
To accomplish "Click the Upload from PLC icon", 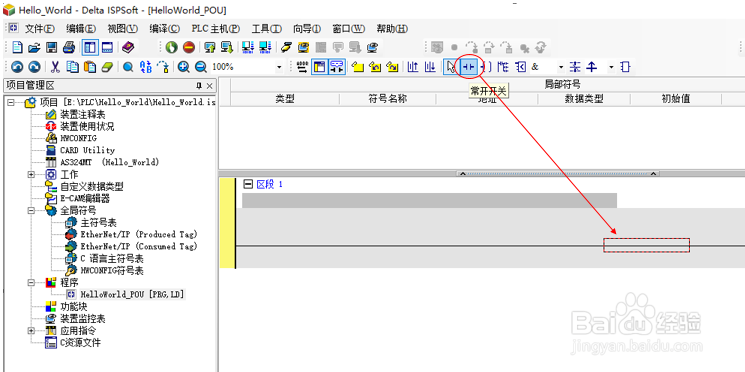I will tap(210, 47).
